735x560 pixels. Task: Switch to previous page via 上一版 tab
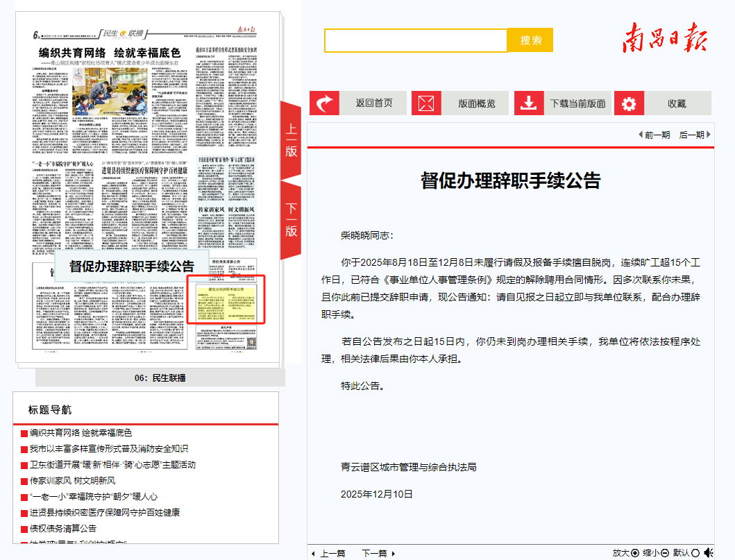[291, 140]
